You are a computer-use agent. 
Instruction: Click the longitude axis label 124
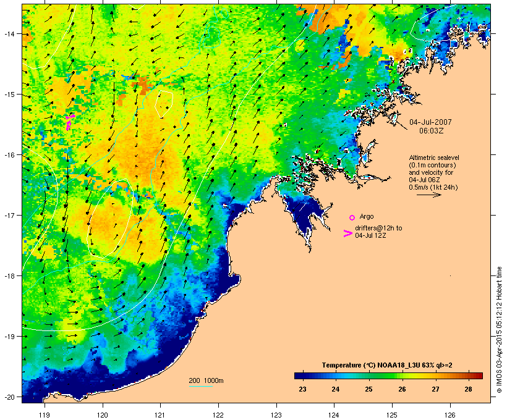click(334, 415)
